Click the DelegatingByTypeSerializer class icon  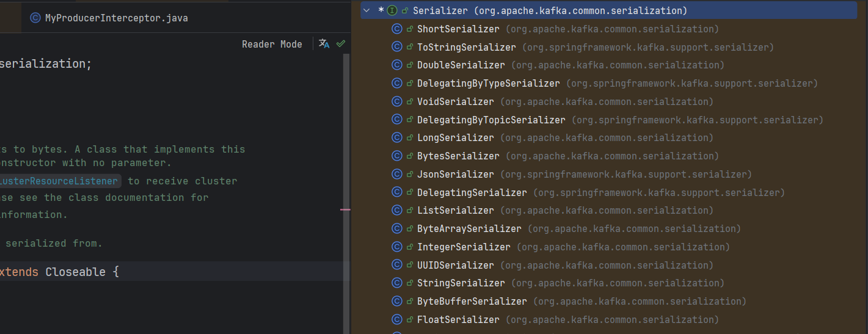[x=396, y=83]
